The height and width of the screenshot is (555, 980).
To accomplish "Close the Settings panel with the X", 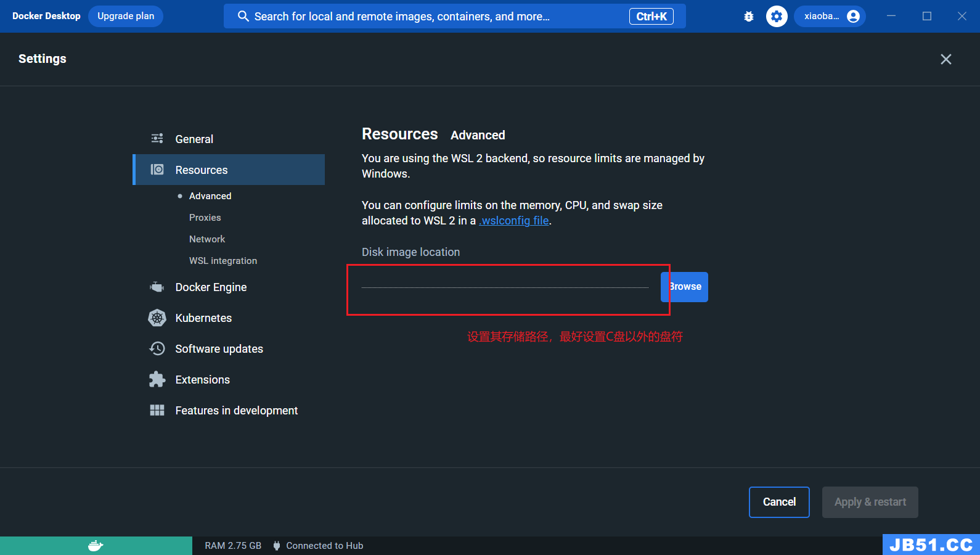I will tap(946, 59).
